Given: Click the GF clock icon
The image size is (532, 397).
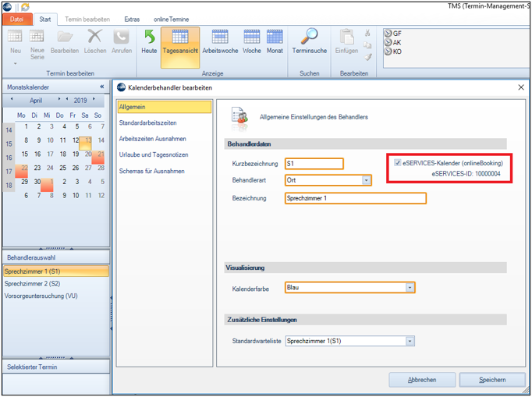Looking at the screenshot, I should [388, 34].
